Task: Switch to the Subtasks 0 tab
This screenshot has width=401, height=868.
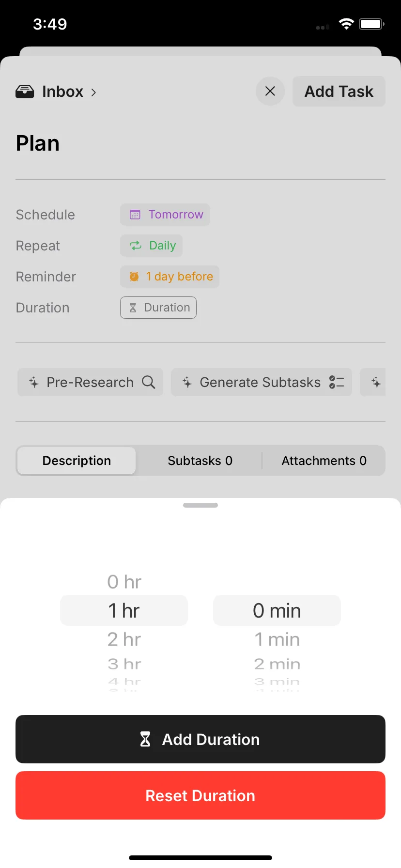Action: 200,461
